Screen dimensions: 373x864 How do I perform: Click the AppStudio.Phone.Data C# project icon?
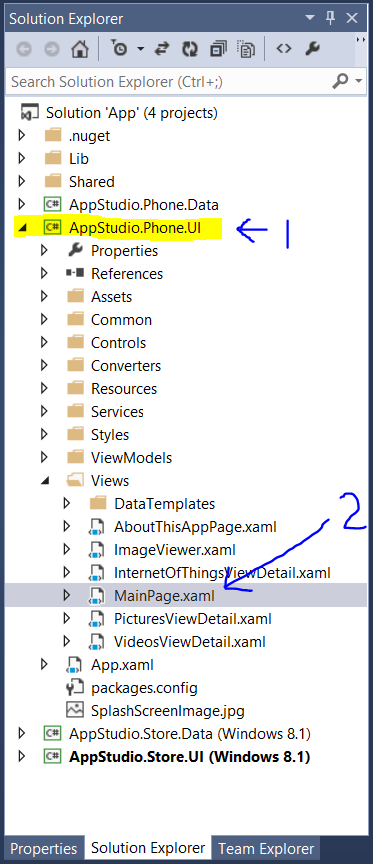53,204
